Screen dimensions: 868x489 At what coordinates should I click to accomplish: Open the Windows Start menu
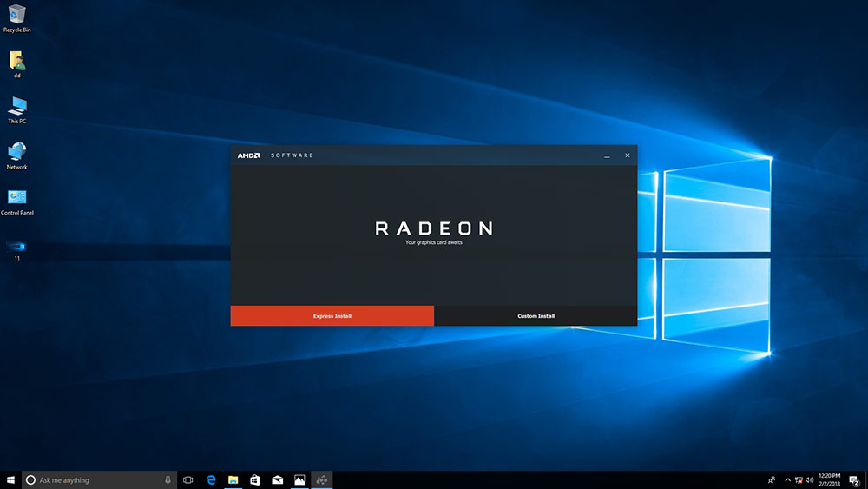[x=10, y=480]
